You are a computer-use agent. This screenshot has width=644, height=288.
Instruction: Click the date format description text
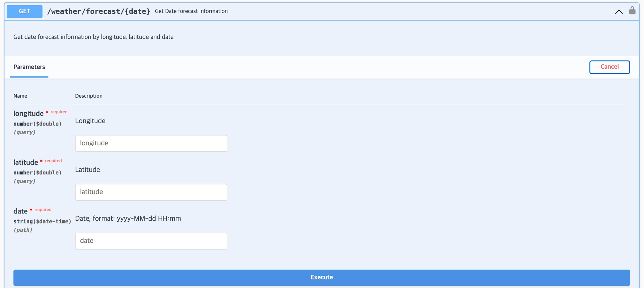[128, 218]
